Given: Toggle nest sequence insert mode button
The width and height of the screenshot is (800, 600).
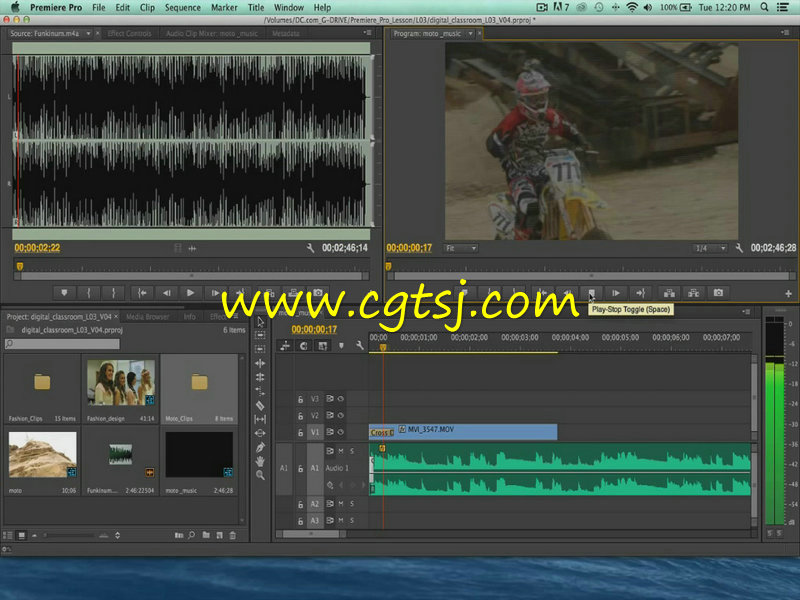Looking at the screenshot, I should pyautogui.click(x=285, y=346).
